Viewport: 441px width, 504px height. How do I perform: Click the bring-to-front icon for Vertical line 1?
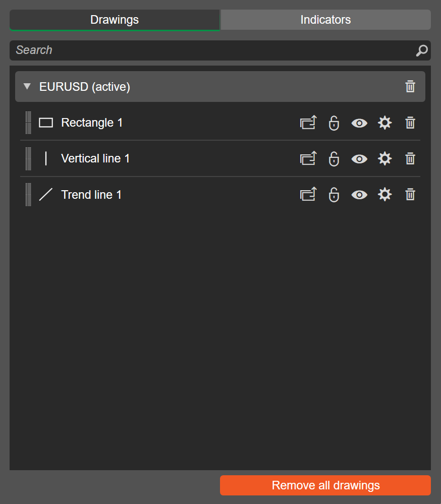(x=308, y=158)
